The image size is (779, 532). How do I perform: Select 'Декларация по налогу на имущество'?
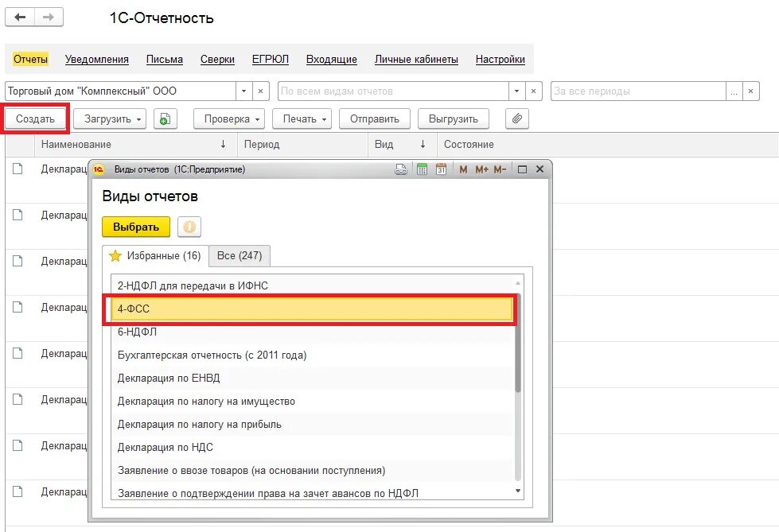312,402
